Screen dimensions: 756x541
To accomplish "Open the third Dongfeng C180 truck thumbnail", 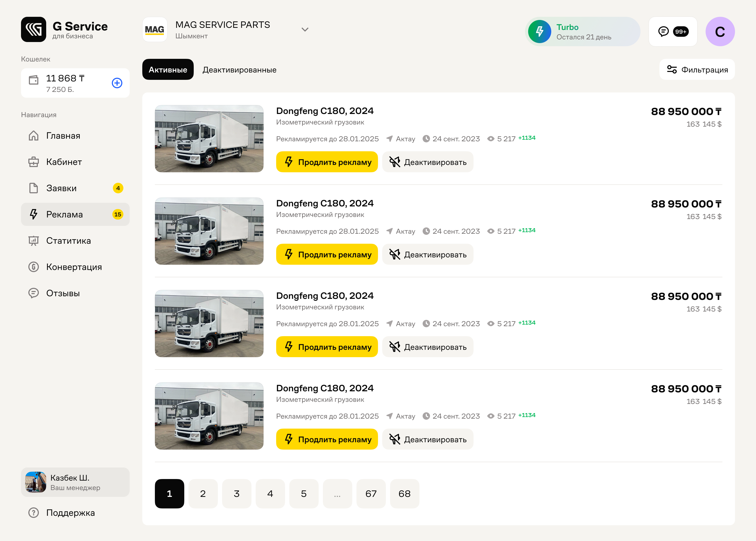I will tap(209, 324).
